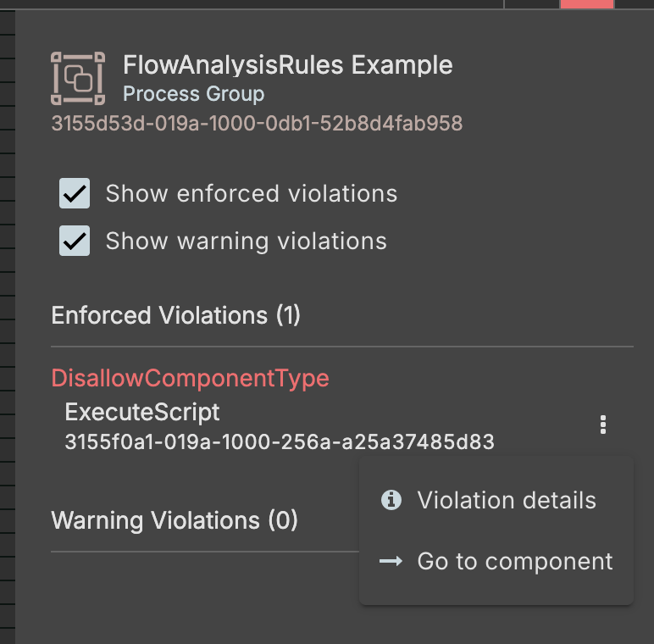654x644 pixels.
Task: Click the info icon beside Violation details
Action: tap(391, 500)
